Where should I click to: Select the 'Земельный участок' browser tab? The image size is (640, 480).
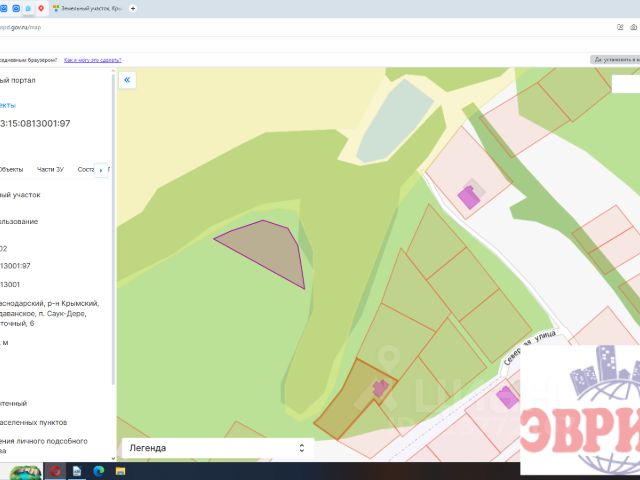coord(87,8)
